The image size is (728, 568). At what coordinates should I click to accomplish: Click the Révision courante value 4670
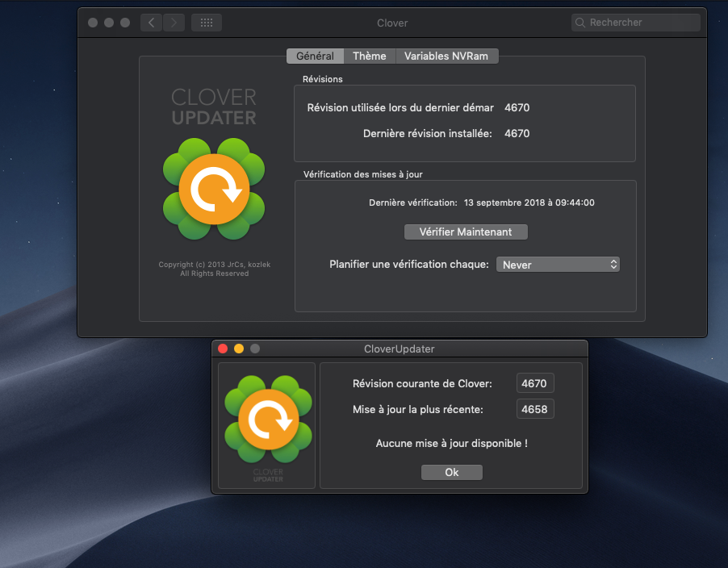534,383
